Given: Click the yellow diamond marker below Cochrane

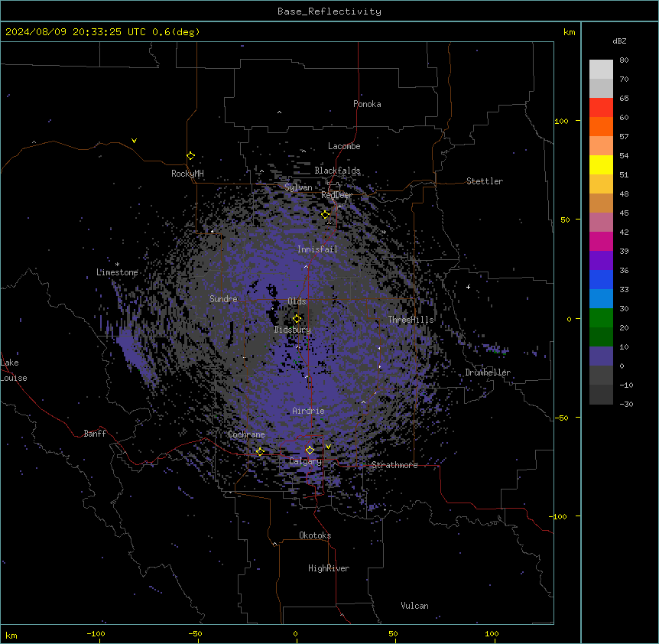Looking at the screenshot, I should (x=260, y=451).
